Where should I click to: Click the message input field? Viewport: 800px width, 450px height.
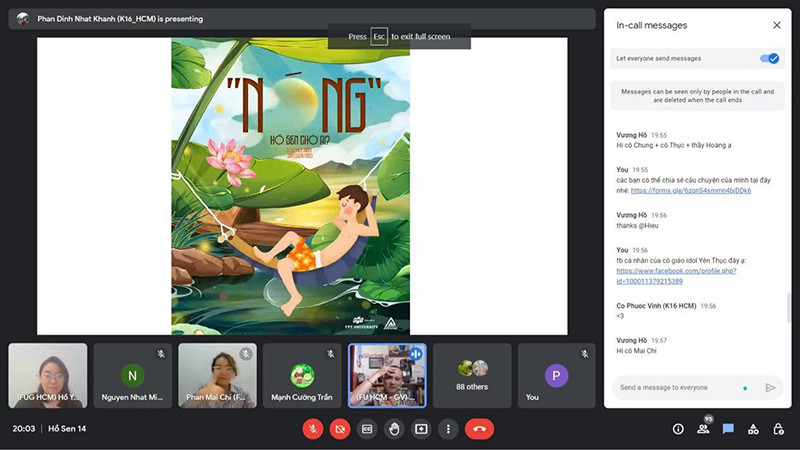coord(676,387)
